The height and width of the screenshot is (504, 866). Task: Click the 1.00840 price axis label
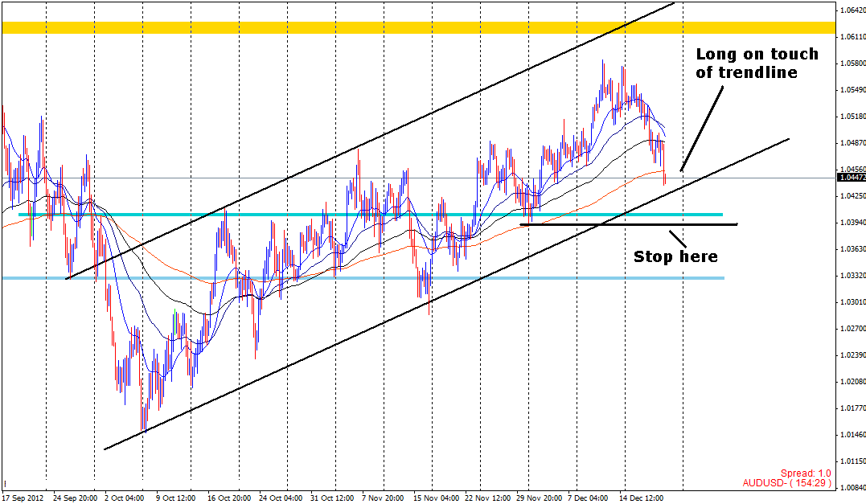853,487
